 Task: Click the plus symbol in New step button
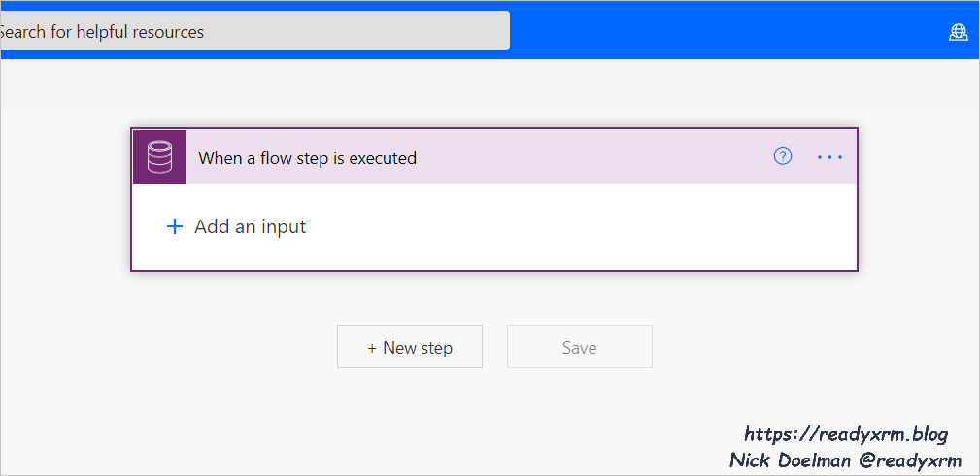pyautogui.click(x=372, y=348)
